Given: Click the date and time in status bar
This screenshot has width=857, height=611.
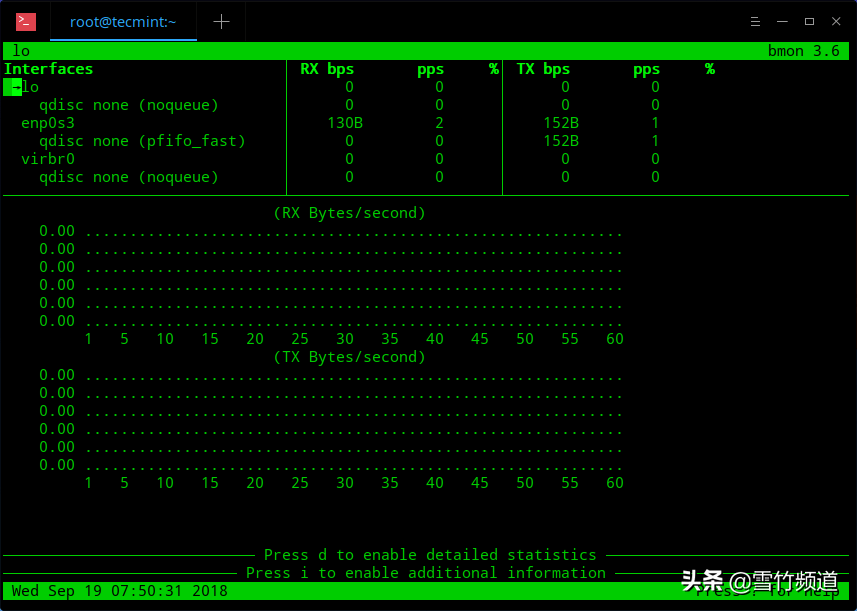Looking at the screenshot, I should tap(119, 591).
